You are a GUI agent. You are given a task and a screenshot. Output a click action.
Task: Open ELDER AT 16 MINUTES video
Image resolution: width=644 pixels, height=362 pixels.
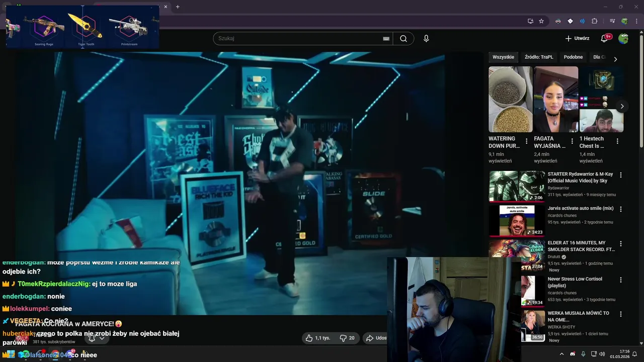point(581,246)
